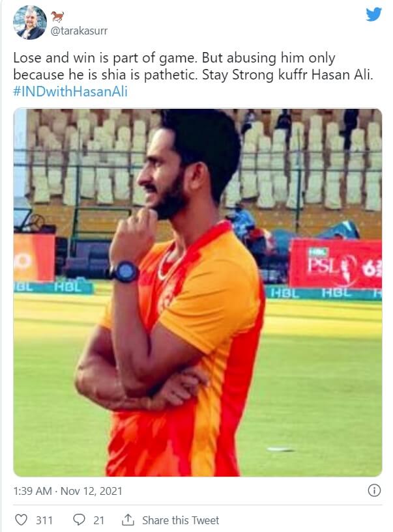
Task: Click the Stay Strong kuffr Hasan Ali line
Action: pos(287,75)
